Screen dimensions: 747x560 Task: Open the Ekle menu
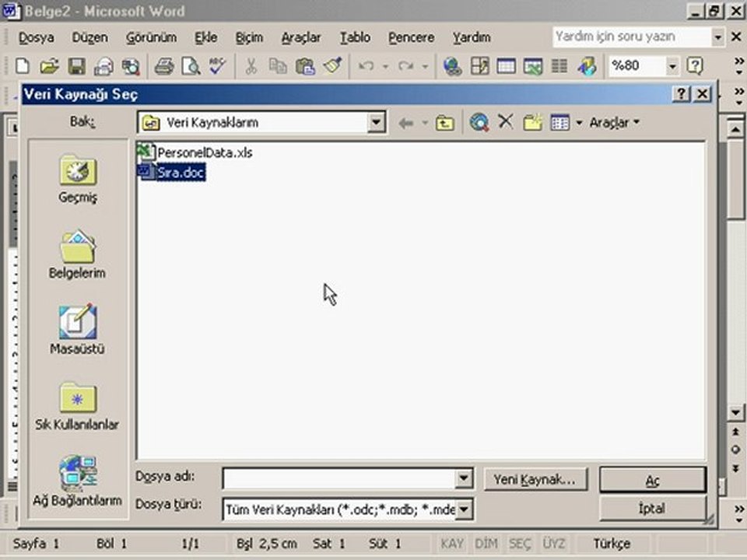tap(205, 37)
